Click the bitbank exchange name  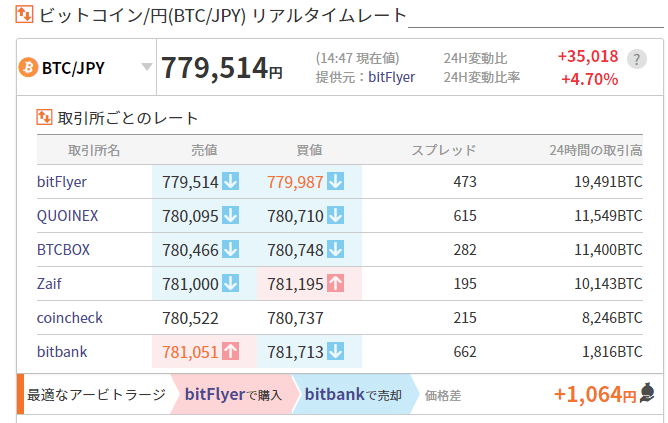62,352
